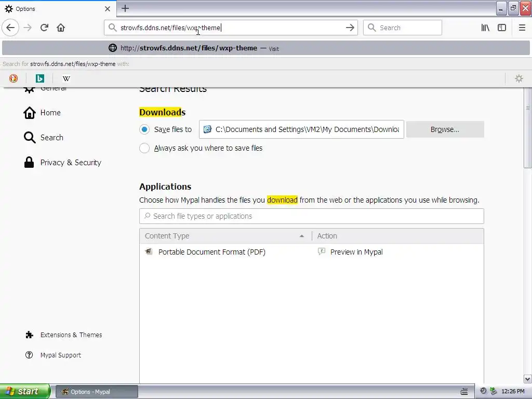The width and height of the screenshot is (532, 399).
Task: Click the Privacy & Security lock icon
Action: pos(29,163)
